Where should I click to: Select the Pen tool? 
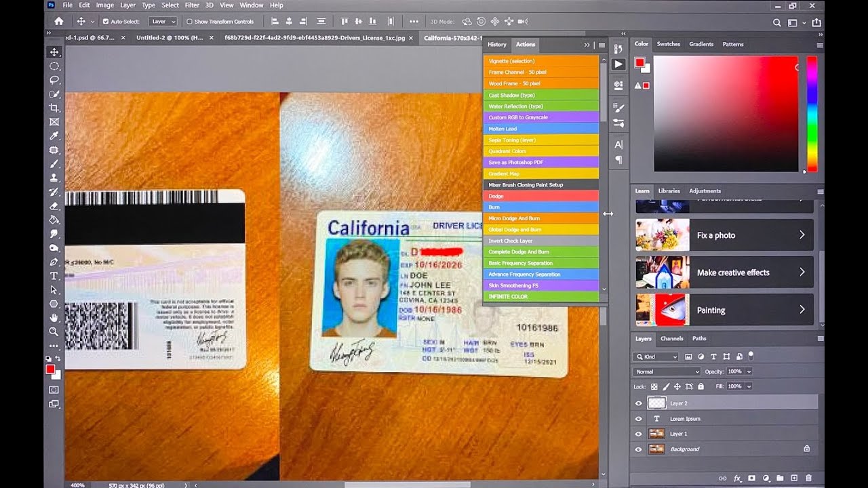point(54,262)
